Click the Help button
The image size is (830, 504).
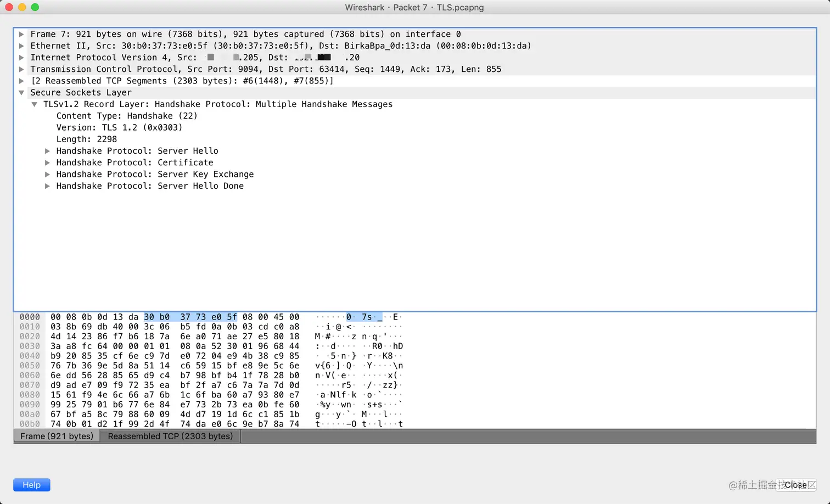pos(31,485)
